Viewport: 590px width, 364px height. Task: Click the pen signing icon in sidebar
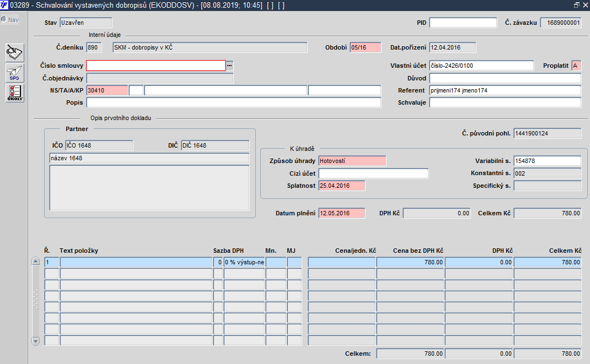pyautogui.click(x=15, y=53)
